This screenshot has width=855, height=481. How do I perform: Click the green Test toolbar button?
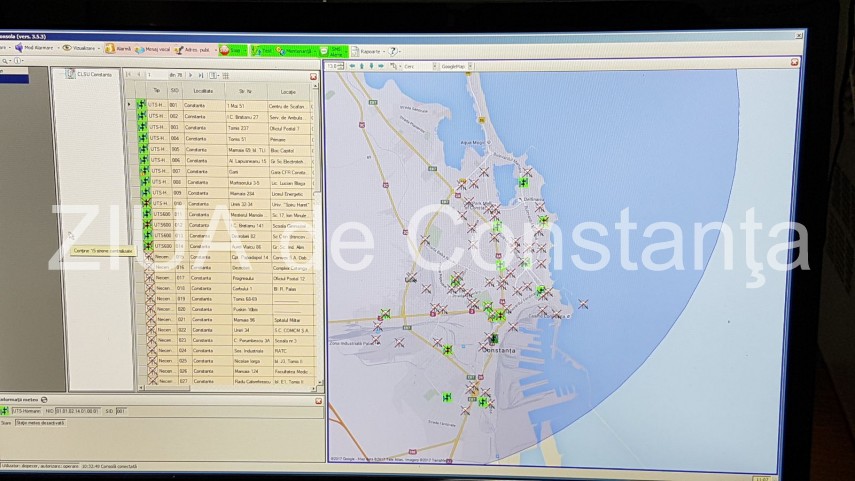pos(263,49)
